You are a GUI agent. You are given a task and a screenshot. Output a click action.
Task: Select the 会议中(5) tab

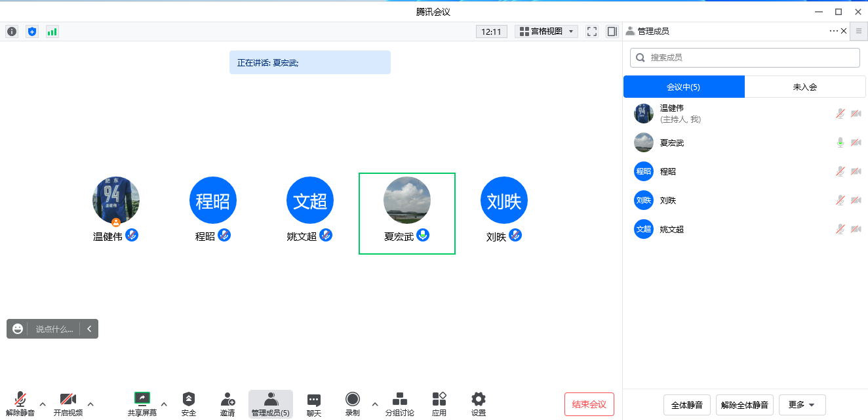pyautogui.click(x=684, y=87)
